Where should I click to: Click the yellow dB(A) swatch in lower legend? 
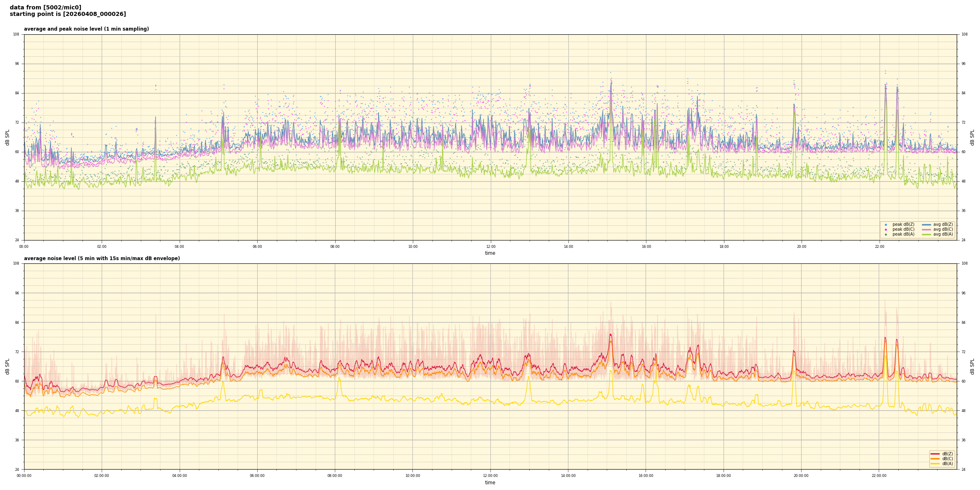click(935, 463)
